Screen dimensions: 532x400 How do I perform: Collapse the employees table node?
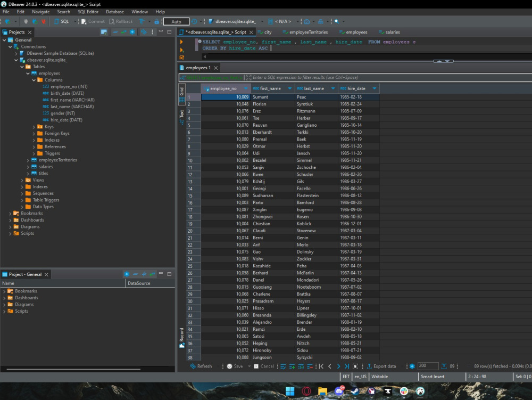pyautogui.click(x=28, y=74)
